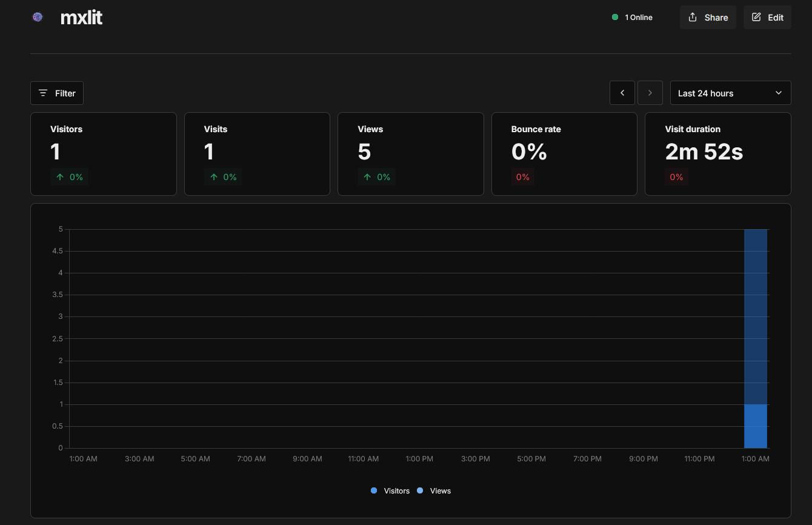Click the Share button
Viewport: 812px width, 525px height.
(707, 18)
